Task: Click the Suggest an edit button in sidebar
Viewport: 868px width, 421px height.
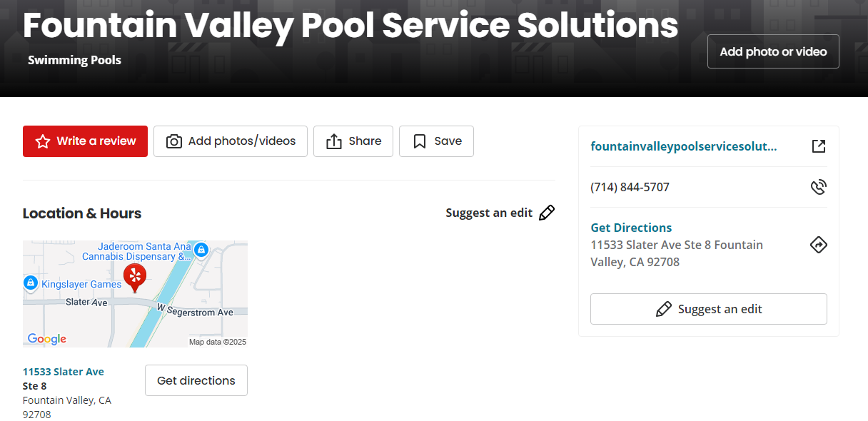Action: (709, 309)
